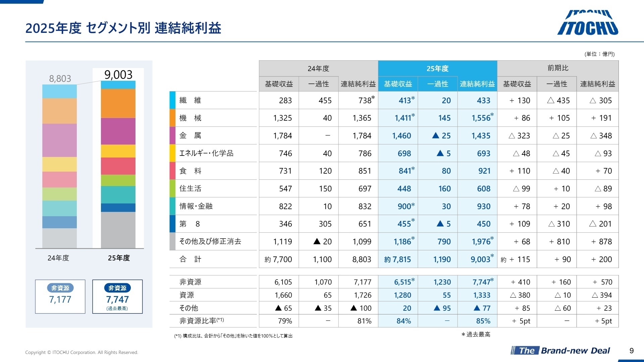Screen dimensions: 644x362
Task: Click the ITOCHU logo
Action: (588, 23)
